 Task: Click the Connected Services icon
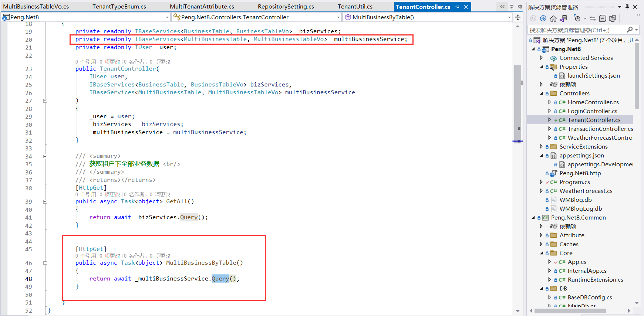click(x=553, y=58)
